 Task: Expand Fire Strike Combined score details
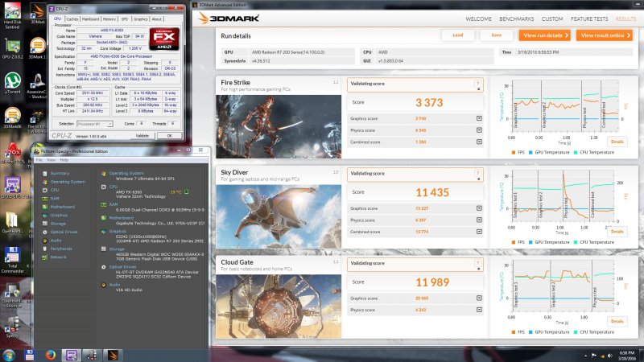click(479, 142)
